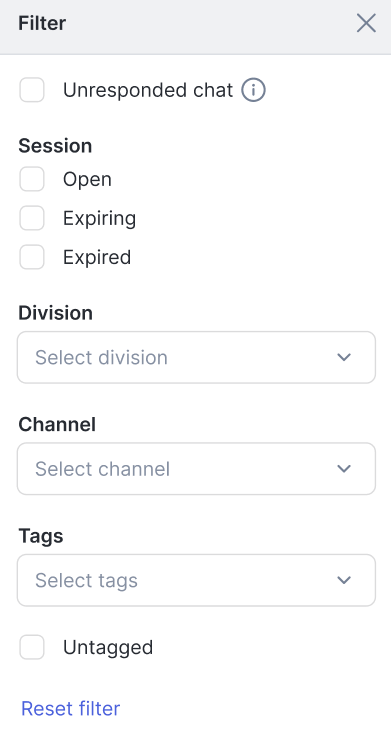Tick the Unresponded chat checkbox
The height and width of the screenshot is (742, 391).
32,90
